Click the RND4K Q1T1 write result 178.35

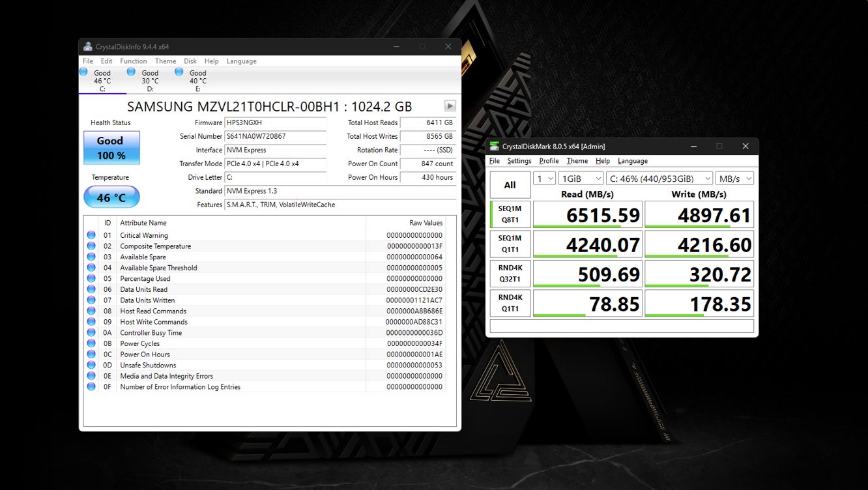(x=699, y=303)
